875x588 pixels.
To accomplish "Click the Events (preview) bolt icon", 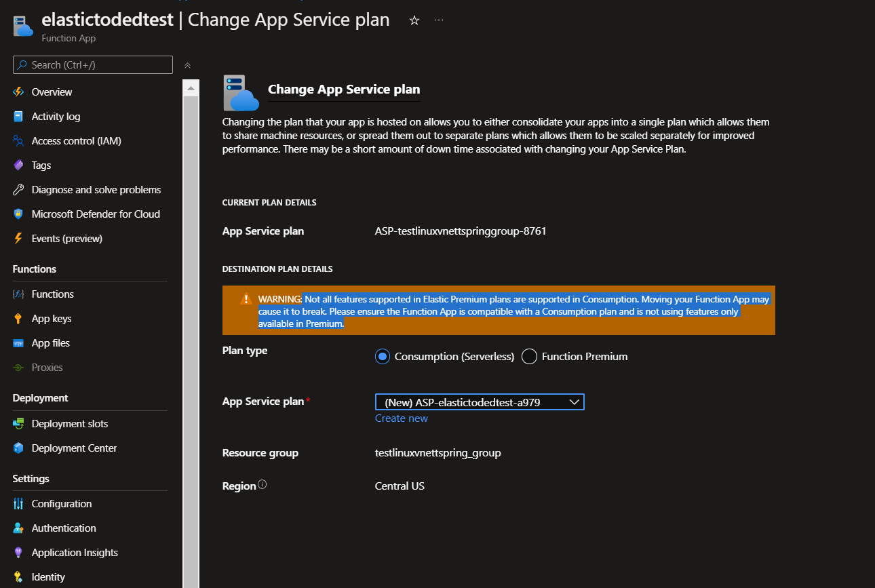I will click(x=18, y=239).
